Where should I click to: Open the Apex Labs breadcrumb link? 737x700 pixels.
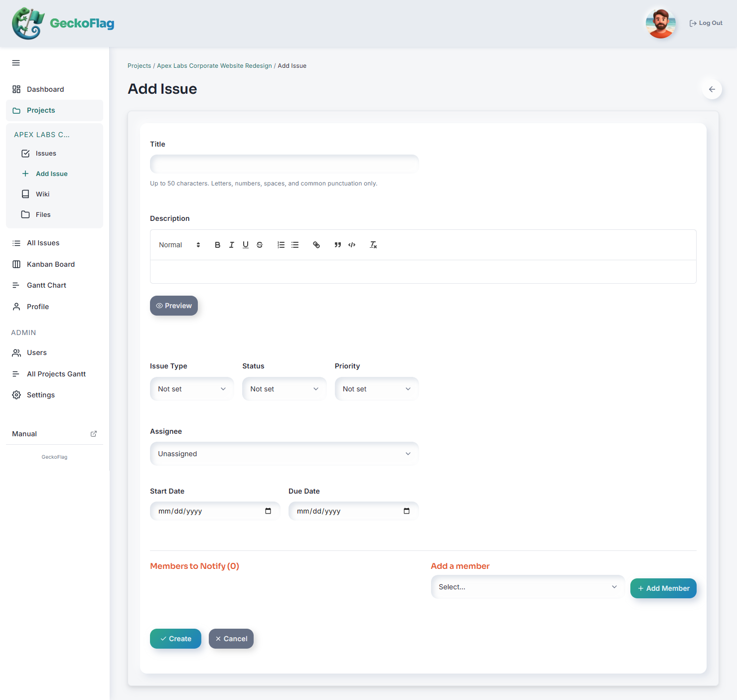214,66
